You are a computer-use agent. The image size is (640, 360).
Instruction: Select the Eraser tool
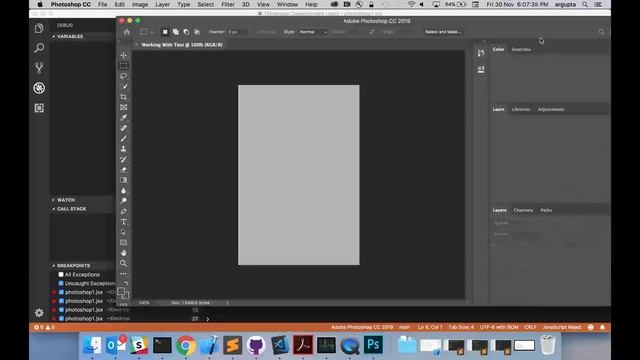tap(123, 170)
